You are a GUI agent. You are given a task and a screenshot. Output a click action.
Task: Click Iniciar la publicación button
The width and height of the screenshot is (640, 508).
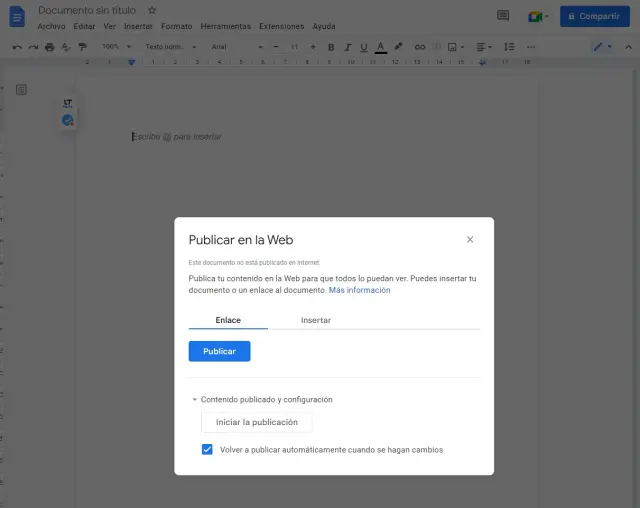[x=257, y=422]
